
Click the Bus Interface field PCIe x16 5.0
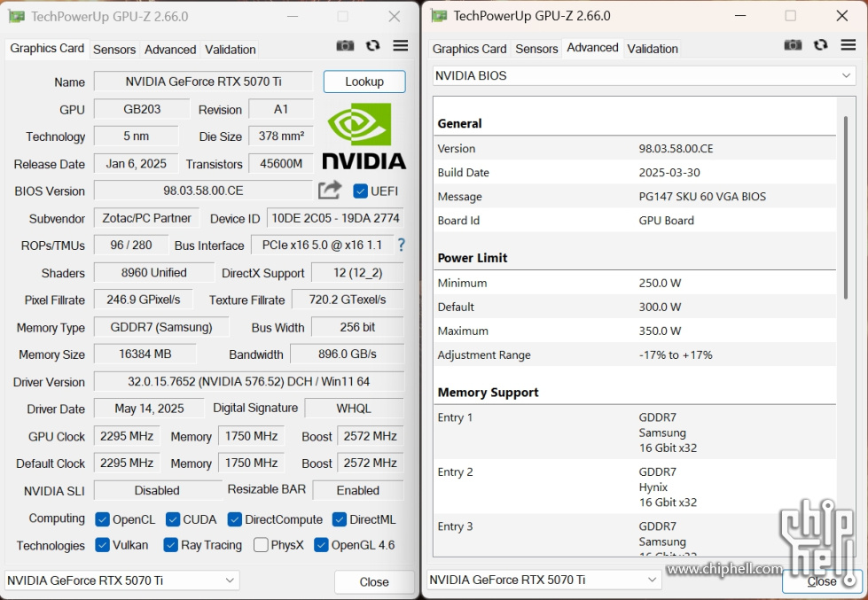(x=322, y=245)
